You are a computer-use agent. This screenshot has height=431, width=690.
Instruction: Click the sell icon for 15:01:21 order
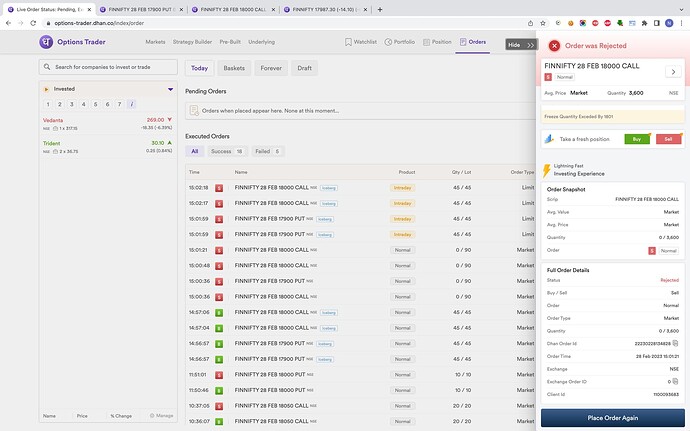[219, 250]
